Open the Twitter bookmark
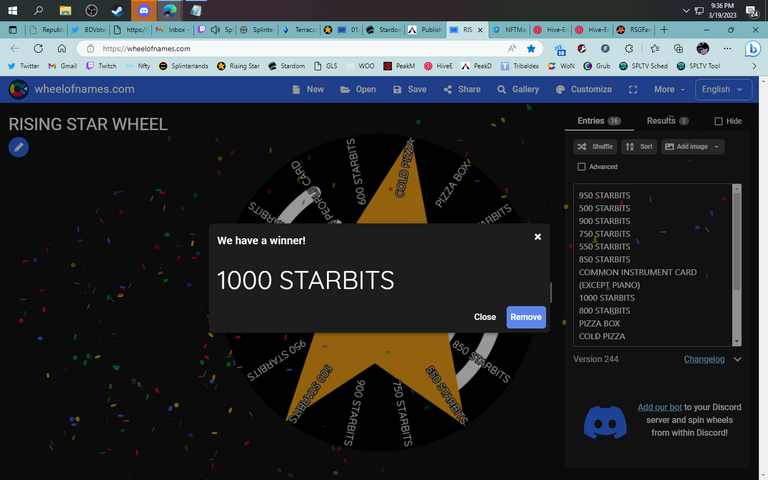768x480 pixels. coord(24,66)
